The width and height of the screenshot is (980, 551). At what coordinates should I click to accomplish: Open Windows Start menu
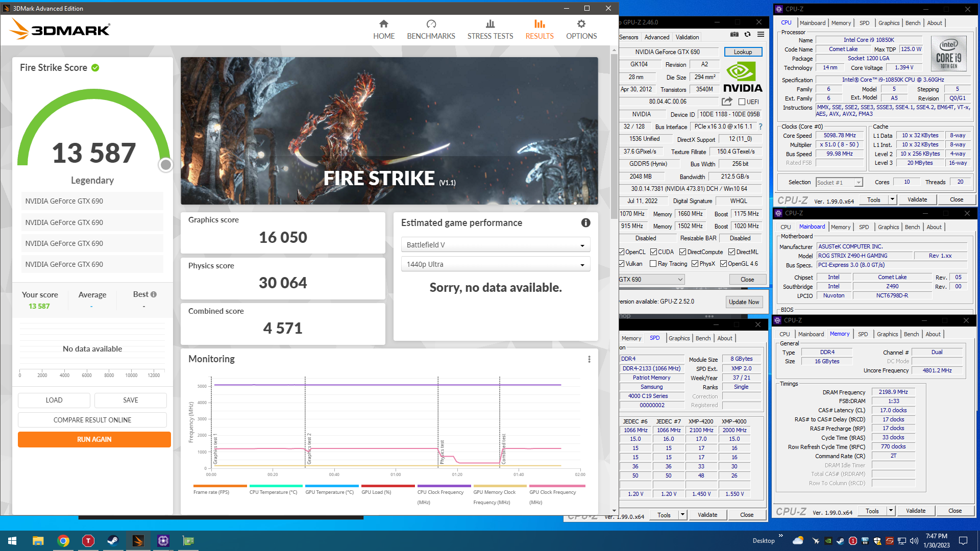click(x=12, y=541)
